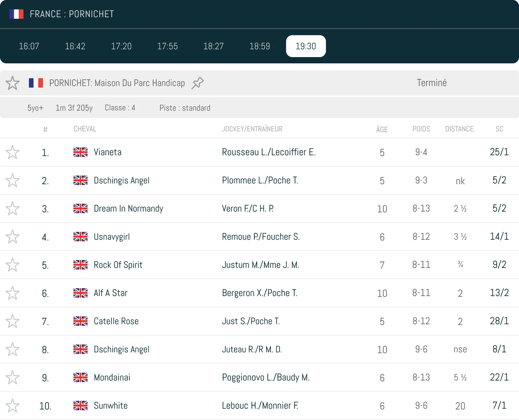The image size is (519, 420).
Task: Open the Sunwhite horse link
Action: pos(111,406)
